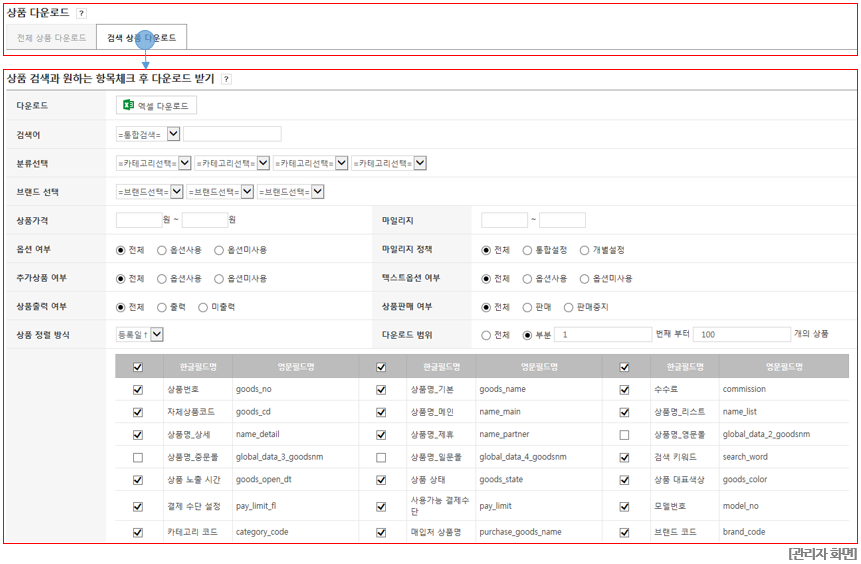Uncheck the 매입처 상품명 field
861x564 pixels.
click(x=381, y=533)
